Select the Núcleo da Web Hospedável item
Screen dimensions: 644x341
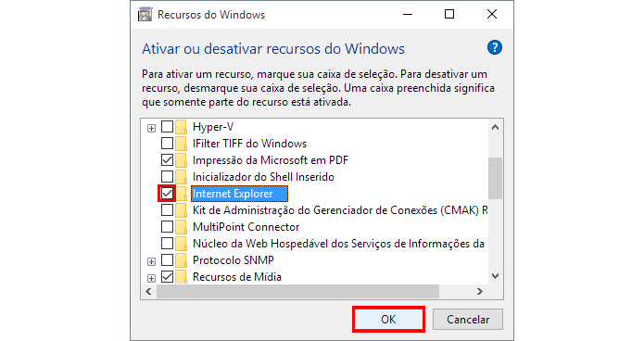click(339, 244)
